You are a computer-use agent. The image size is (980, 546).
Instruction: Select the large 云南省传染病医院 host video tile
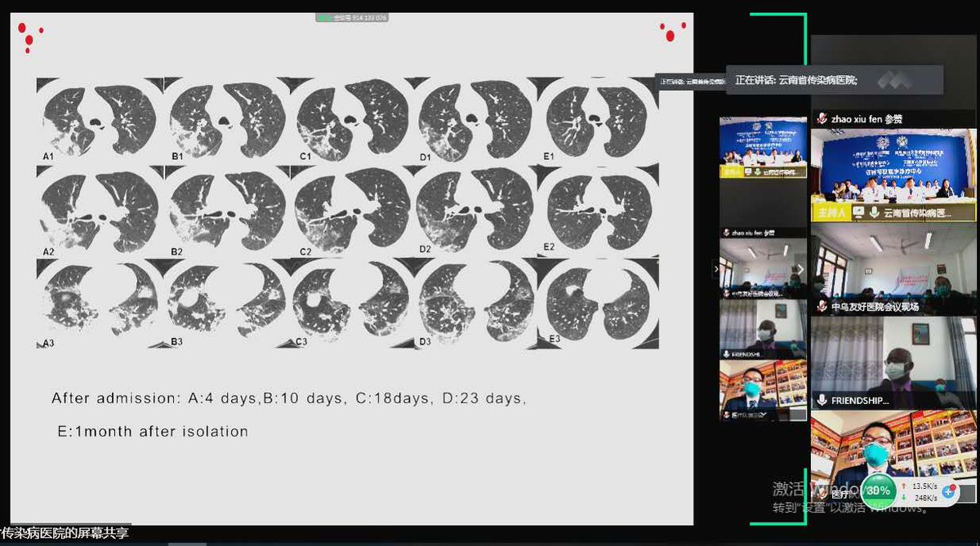[x=893, y=175]
